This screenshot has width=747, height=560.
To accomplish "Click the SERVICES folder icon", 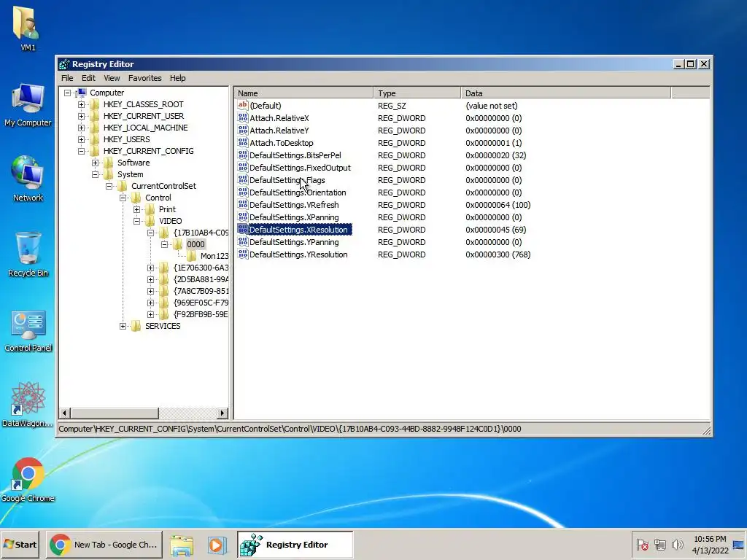I will point(136,326).
